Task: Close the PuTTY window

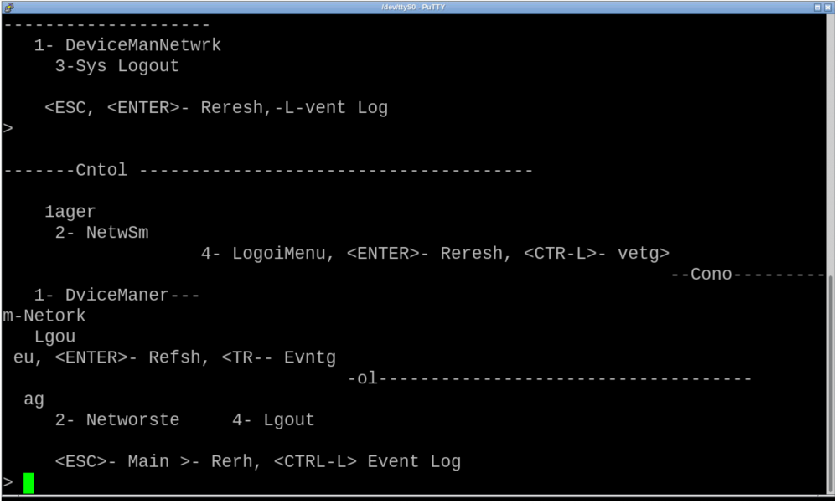Action: tap(828, 7)
